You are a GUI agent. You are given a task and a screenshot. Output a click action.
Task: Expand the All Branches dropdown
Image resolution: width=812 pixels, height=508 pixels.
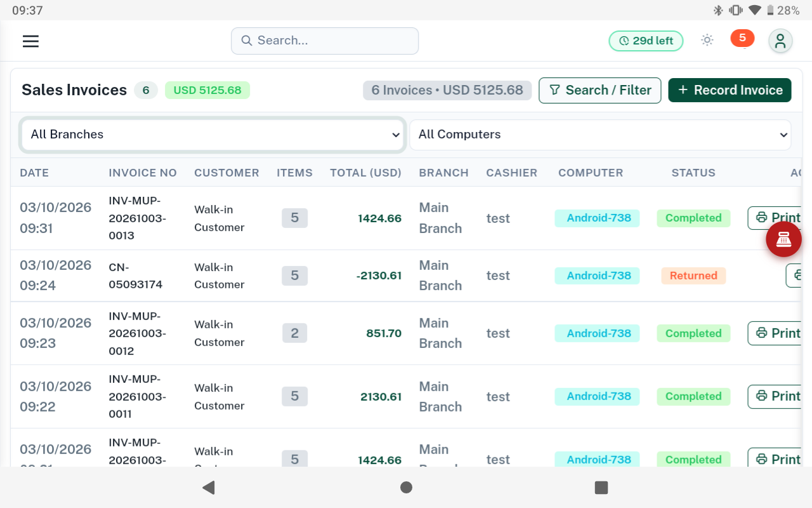(x=213, y=135)
